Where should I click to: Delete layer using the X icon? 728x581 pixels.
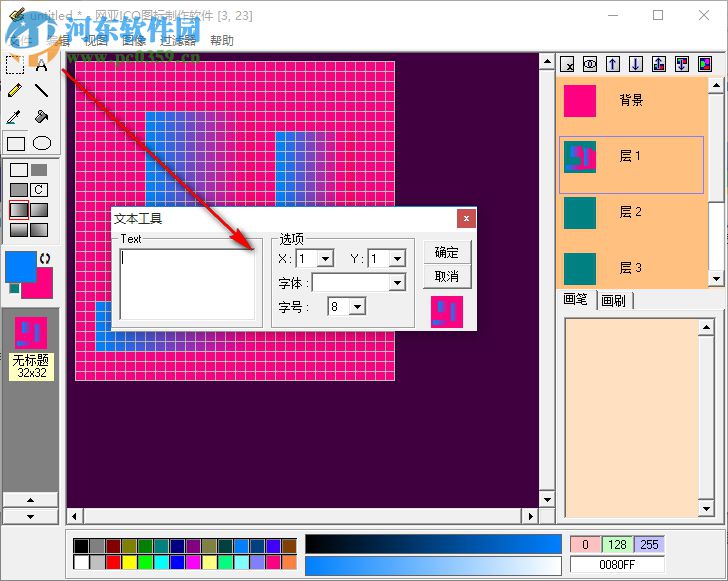click(x=567, y=64)
